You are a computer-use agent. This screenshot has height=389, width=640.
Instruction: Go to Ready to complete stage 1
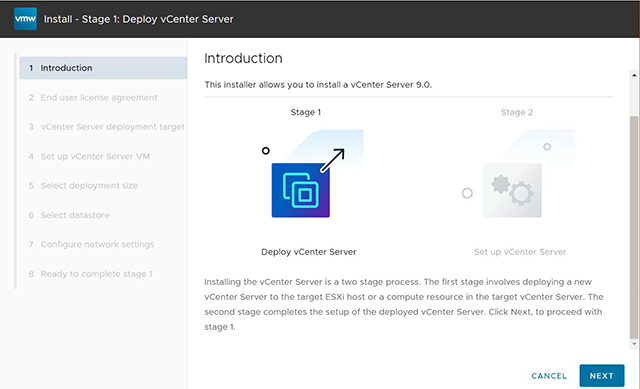click(x=96, y=274)
